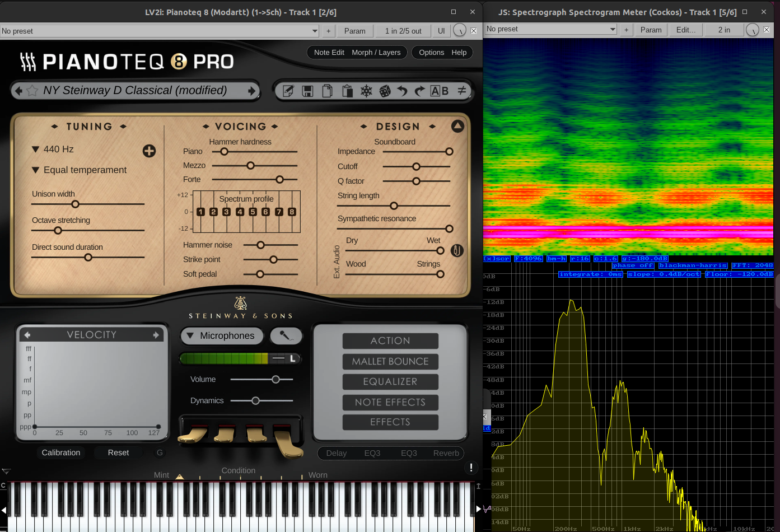This screenshot has height=532, width=780.
Task: Toggle the first EQ3 effect
Action: tap(372, 453)
